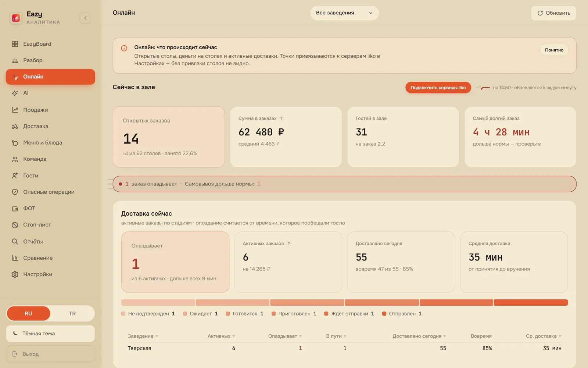Open the Онлайн menu item
The height and width of the screenshot is (368, 588).
(50, 77)
